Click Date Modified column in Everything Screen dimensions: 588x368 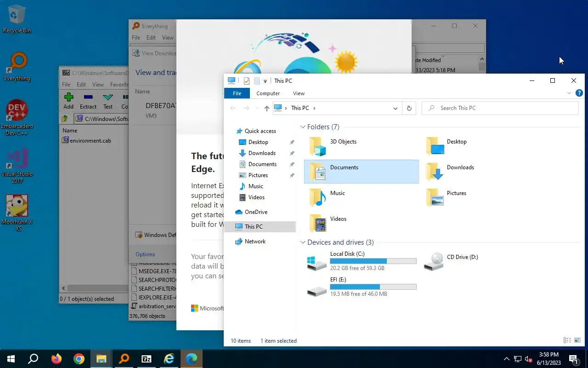point(427,60)
